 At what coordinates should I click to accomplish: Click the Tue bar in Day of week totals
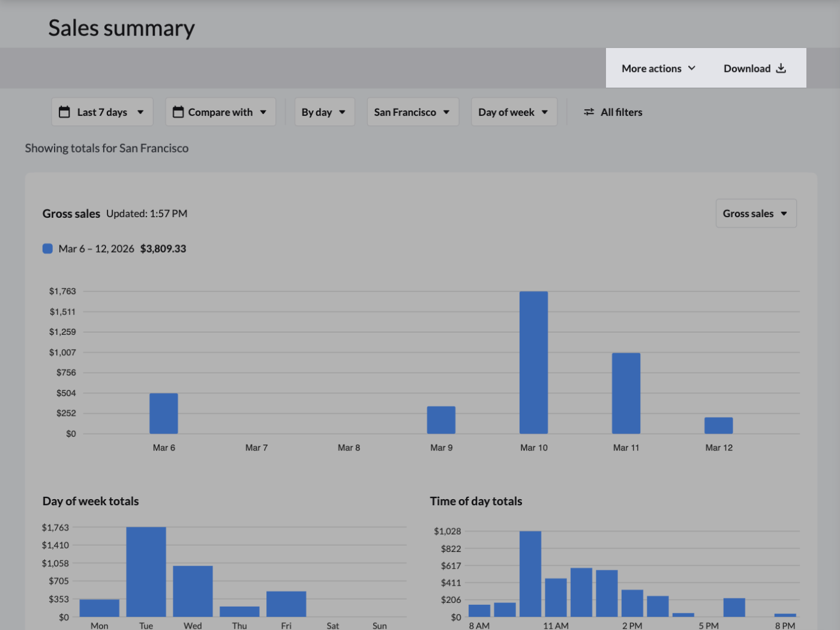(146, 572)
